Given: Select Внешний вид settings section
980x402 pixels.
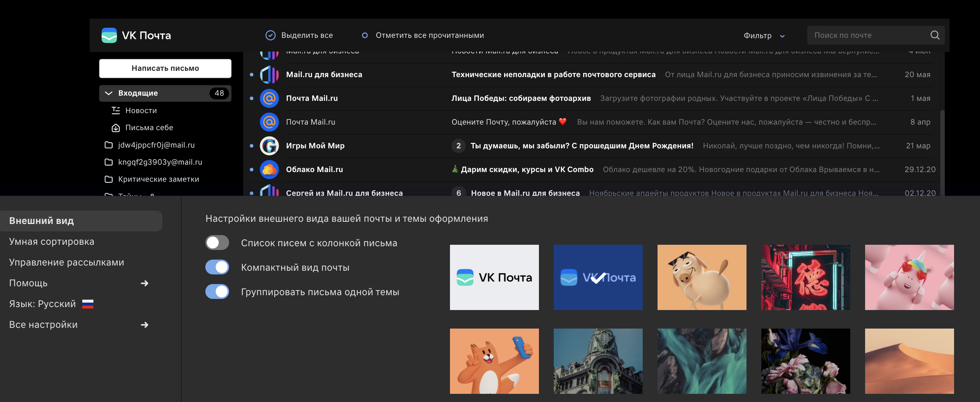Looking at the screenshot, I should pyautogui.click(x=81, y=221).
